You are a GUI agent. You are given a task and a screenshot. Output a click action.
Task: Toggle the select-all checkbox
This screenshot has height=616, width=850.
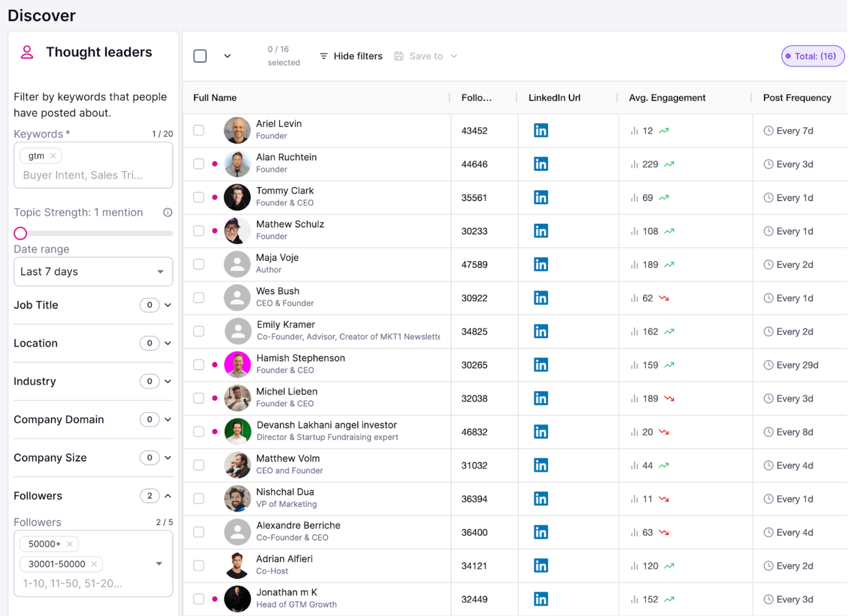click(200, 56)
